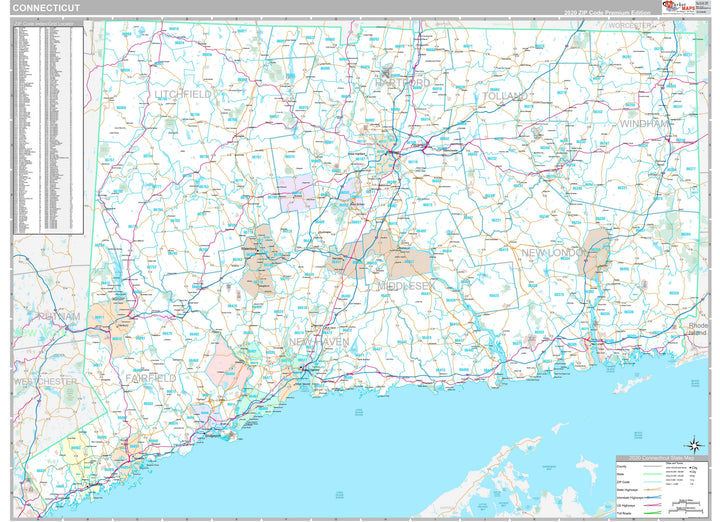
Task: Click the ZIP Code index header strip
Action: click(x=48, y=23)
